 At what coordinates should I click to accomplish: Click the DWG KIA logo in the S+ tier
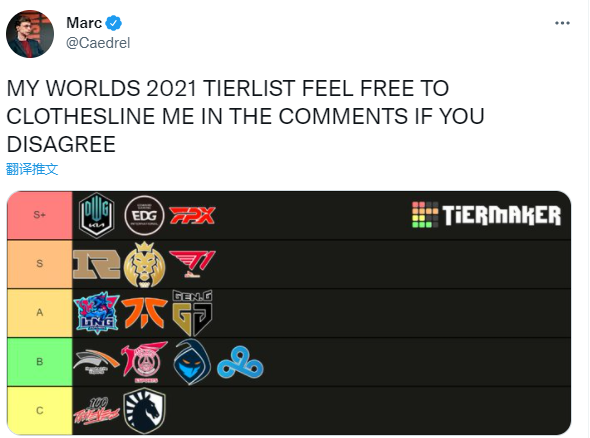96,215
